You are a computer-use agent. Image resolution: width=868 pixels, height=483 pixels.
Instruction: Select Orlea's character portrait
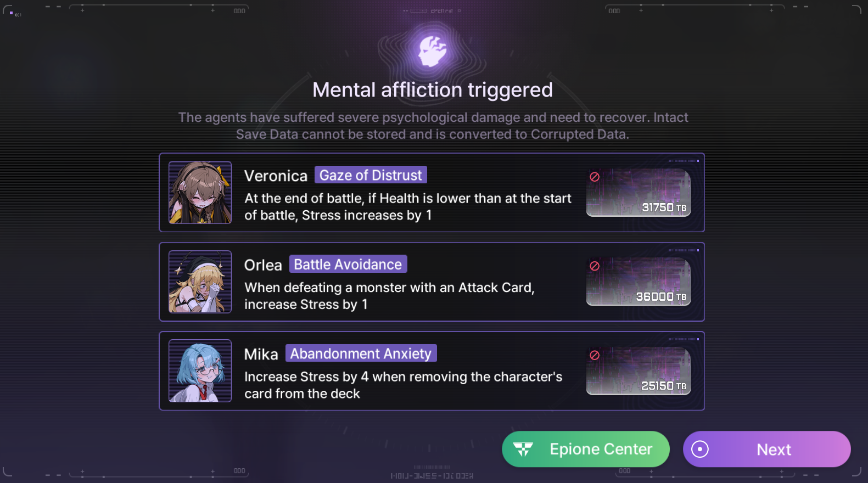pyautogui.click(x=200, y=282)
